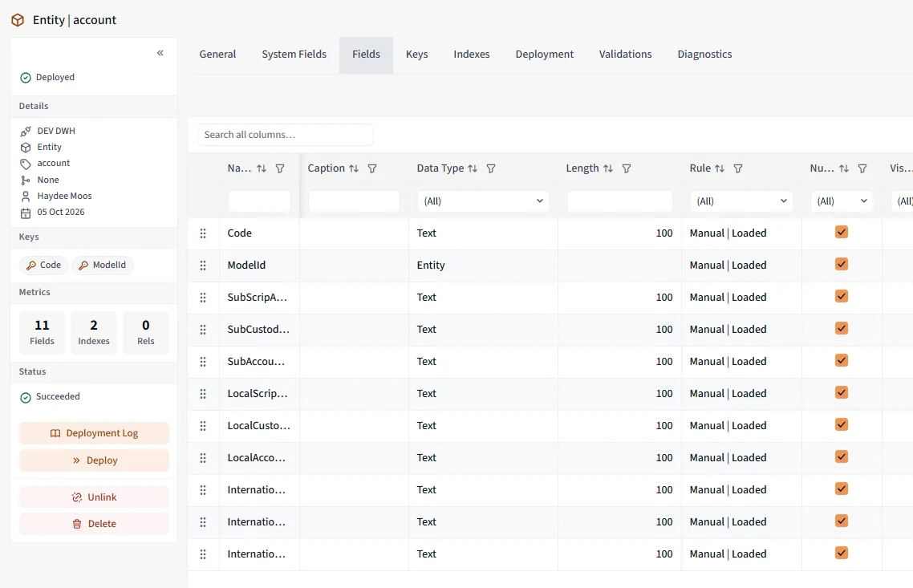
Task: Switch to the Keys tab
Action: 416,54
